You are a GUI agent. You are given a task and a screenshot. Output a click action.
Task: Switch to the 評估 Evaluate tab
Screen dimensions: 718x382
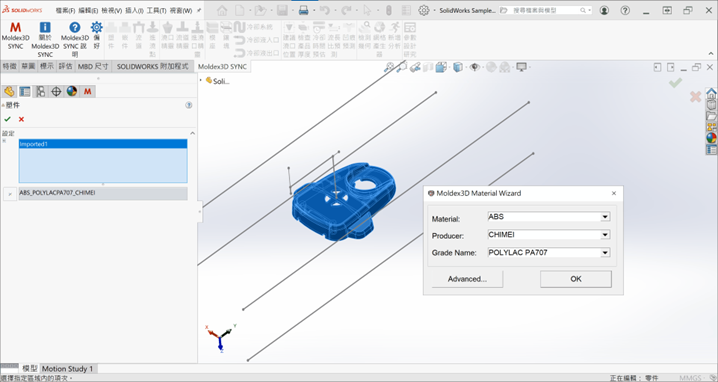[65, 66]
